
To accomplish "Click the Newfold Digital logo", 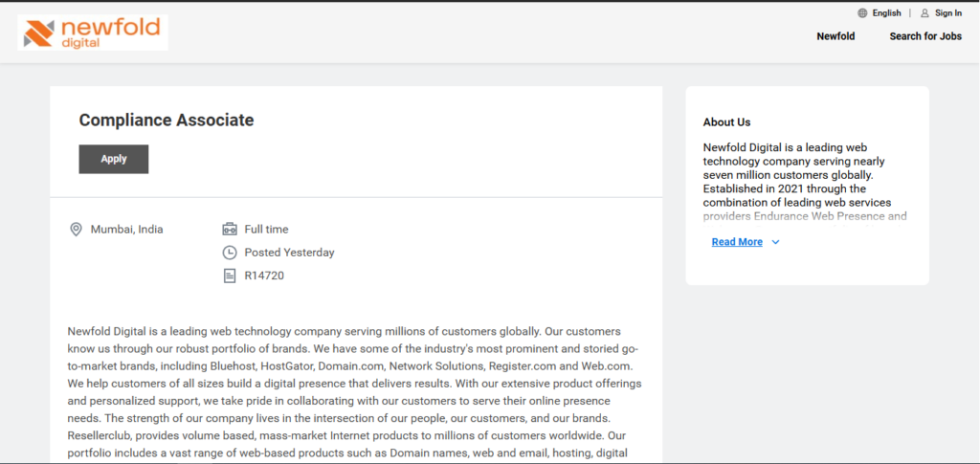I will pos(93,33).
